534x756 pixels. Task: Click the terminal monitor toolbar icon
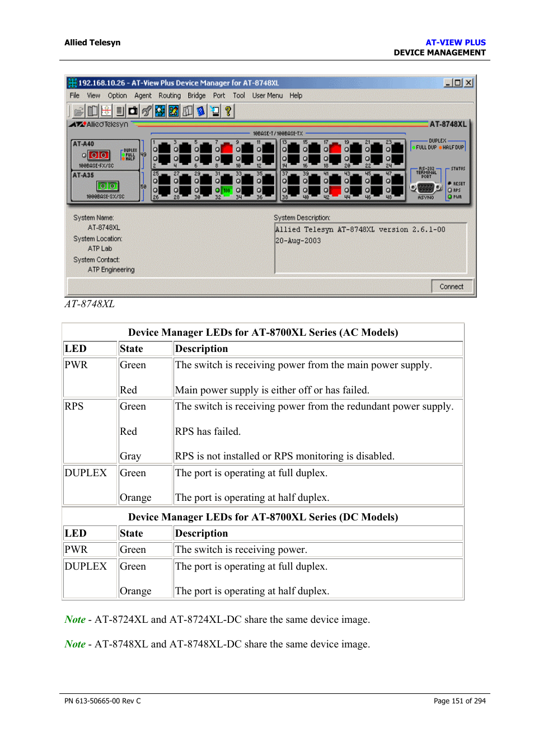tap(214, 111)
